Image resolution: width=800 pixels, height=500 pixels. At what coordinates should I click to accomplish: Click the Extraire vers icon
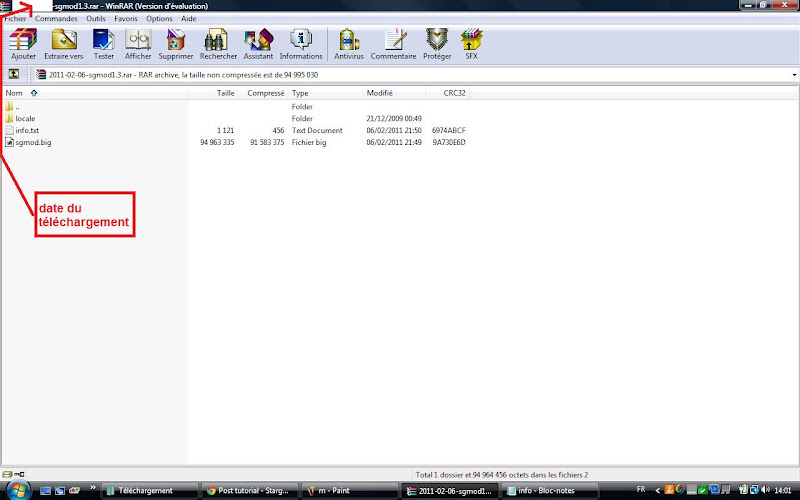click(x=64, y=44)
